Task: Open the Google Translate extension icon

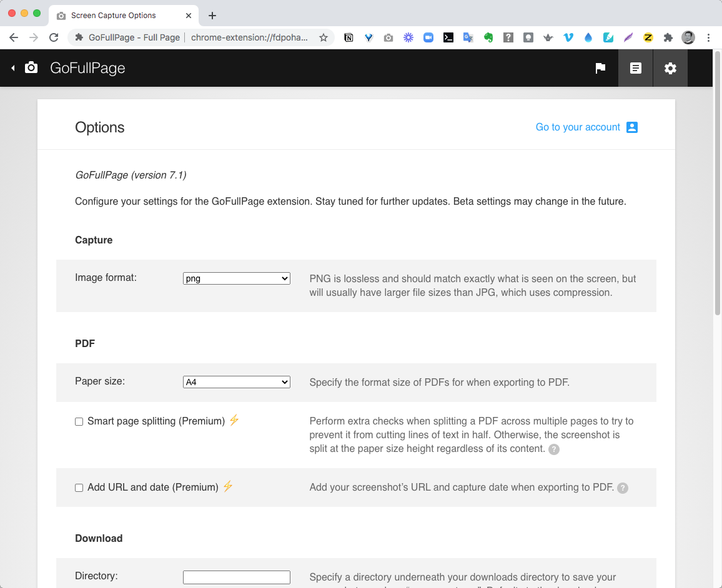Action: point(468,37)
